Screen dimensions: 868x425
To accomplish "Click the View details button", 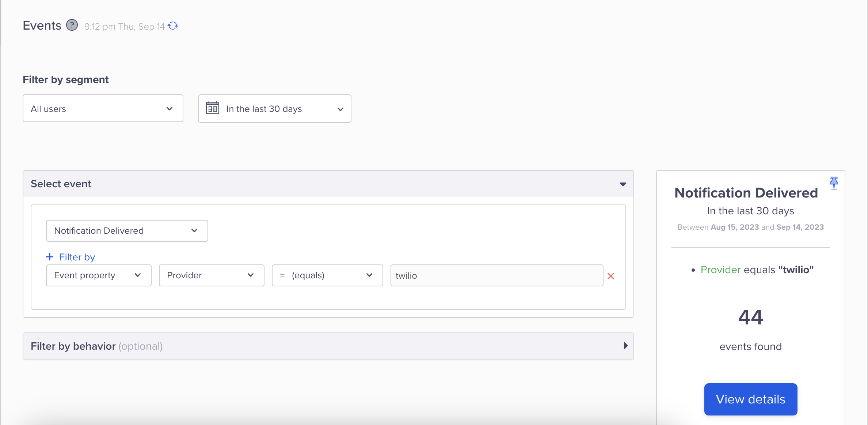I will tap(751, 399).
